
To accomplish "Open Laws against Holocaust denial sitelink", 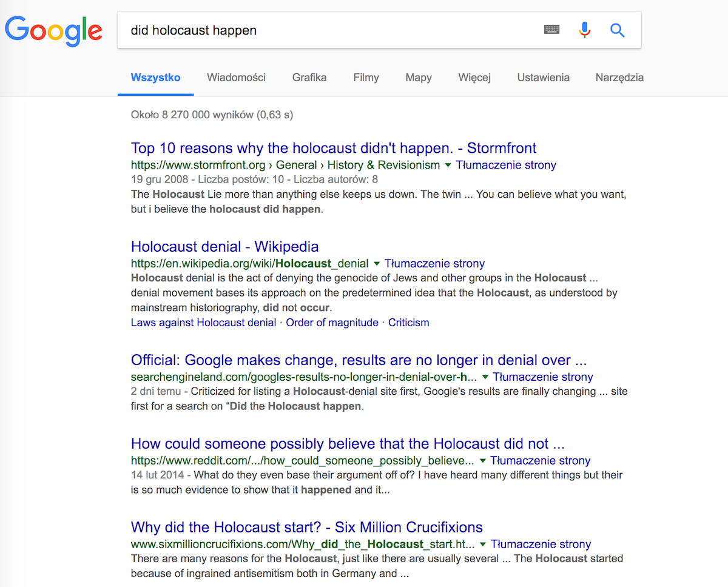I will 203,323.
